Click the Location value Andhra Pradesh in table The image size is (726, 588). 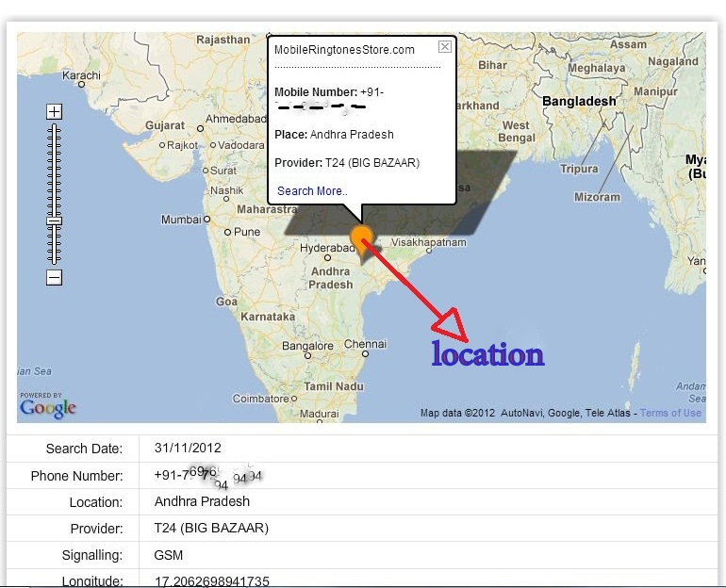tap(202, 501)
